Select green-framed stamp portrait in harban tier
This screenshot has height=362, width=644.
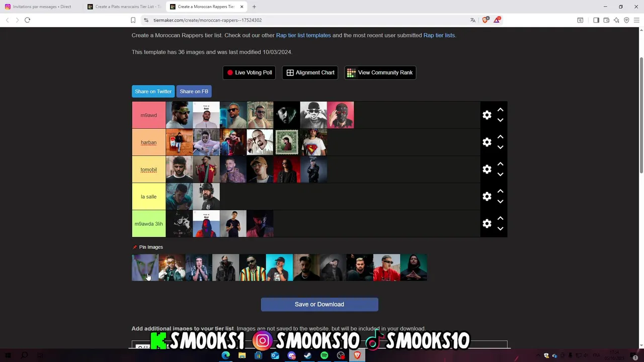coord(287,142)
